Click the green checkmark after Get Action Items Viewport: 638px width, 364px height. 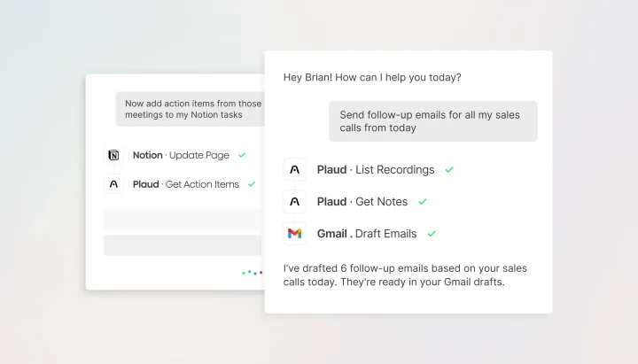[x=252, y=184]
